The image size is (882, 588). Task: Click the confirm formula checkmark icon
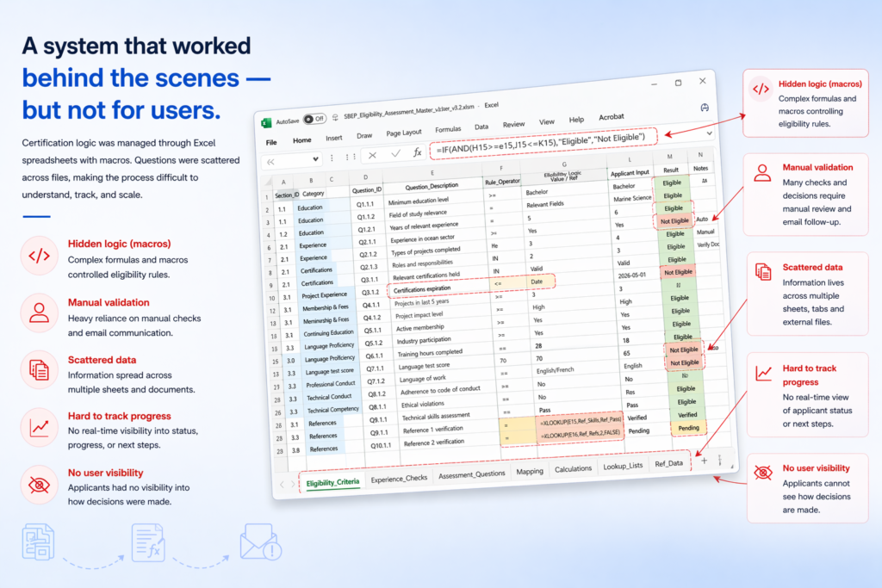click(396, 153)
